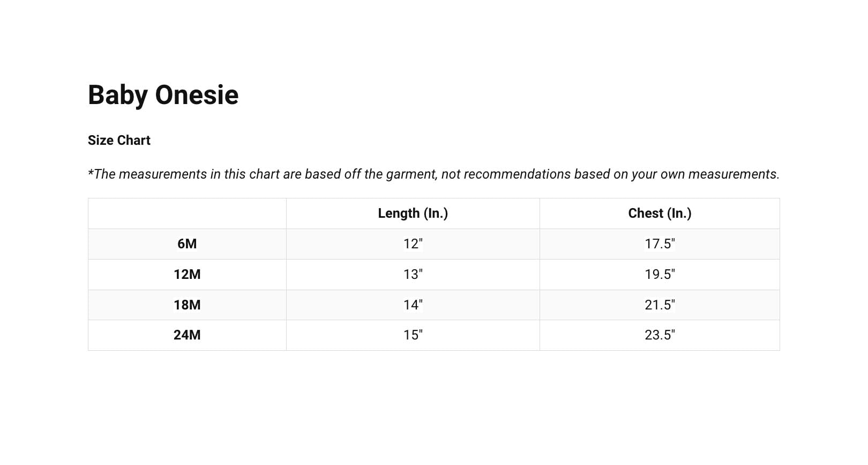
Task: Click the Baby Onesie heading
Action: click(163, 95)
